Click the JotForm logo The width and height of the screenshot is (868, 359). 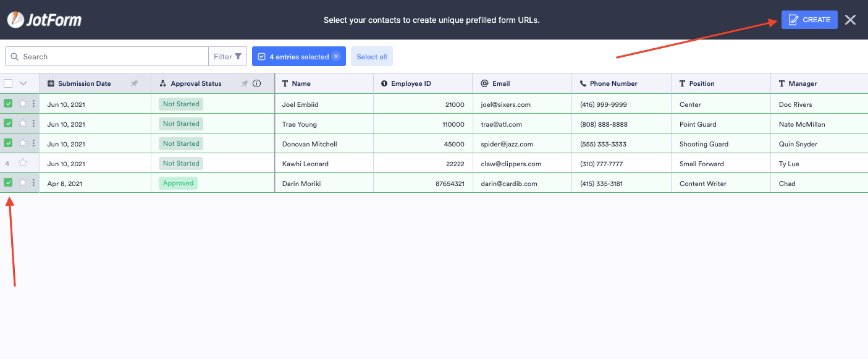[x=44, y=20]
